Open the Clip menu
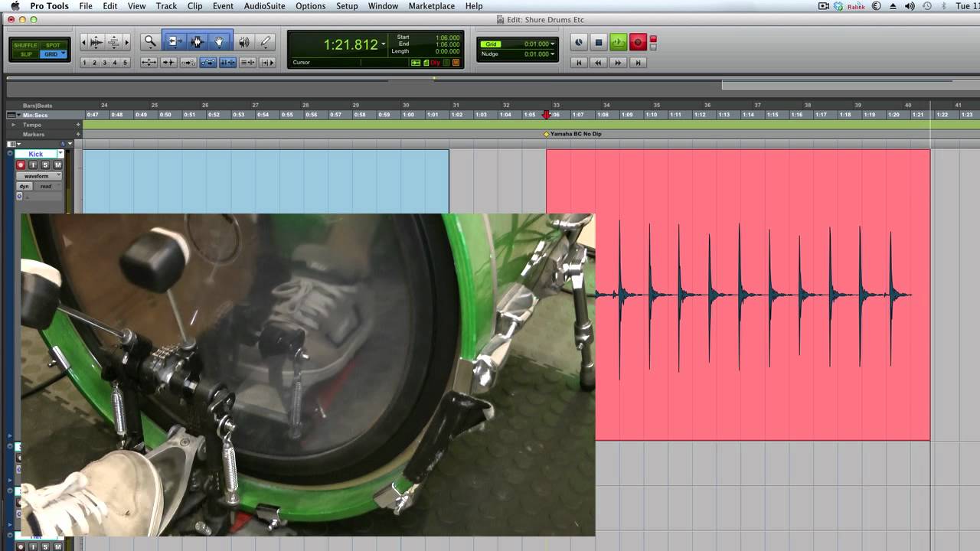Screen dimensions: 980x551 (x=195, y=6)
